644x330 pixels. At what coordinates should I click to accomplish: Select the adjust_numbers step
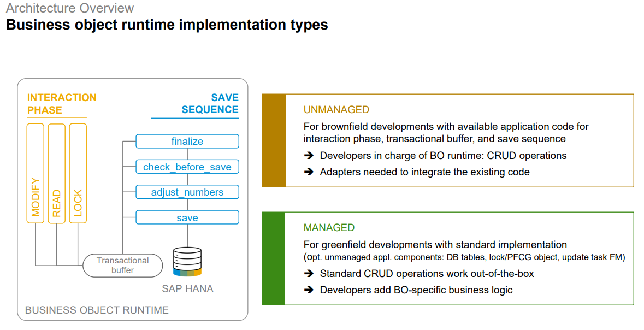click(187, 192)
